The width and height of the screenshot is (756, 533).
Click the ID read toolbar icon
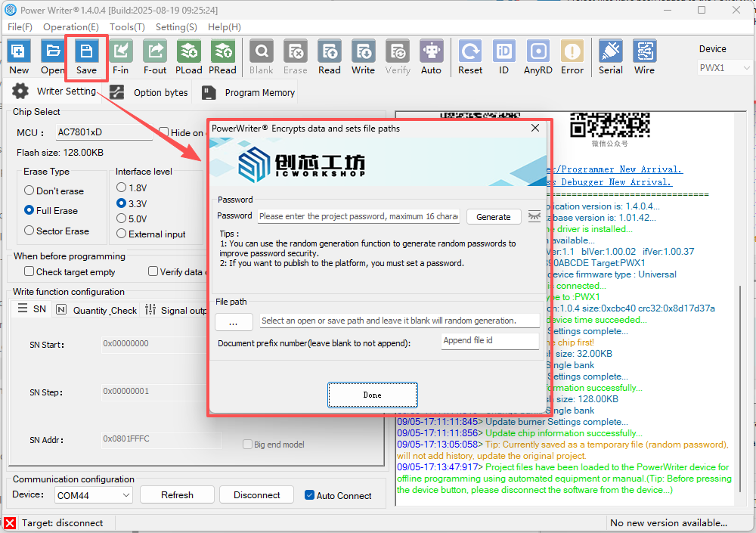tap(503, 51)
